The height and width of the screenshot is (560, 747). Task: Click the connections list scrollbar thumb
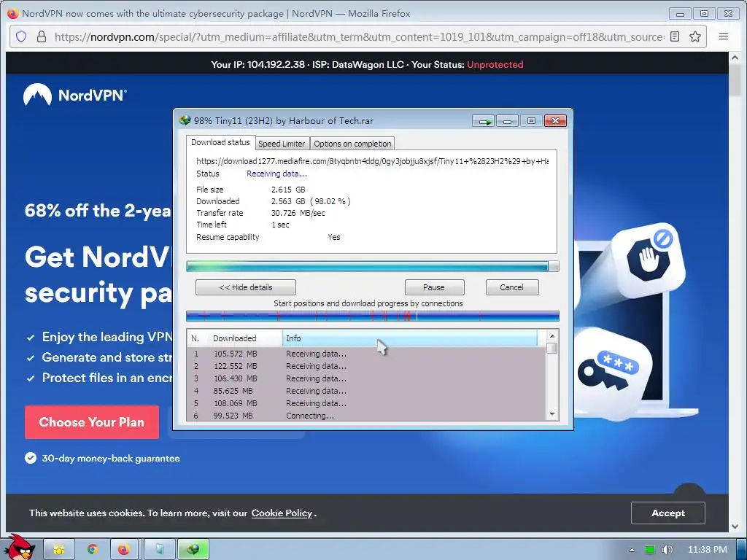[x=552, y=348]
